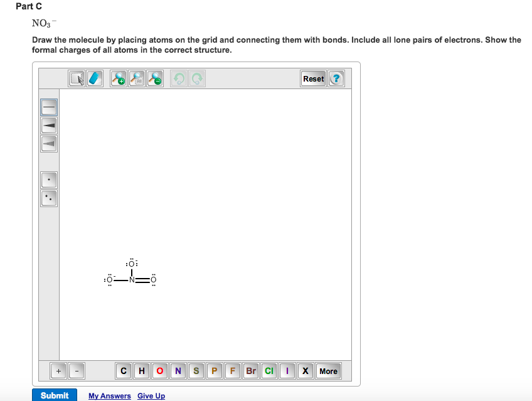Activate the eraser tool
532x401 pixels.
coord(94,78)
